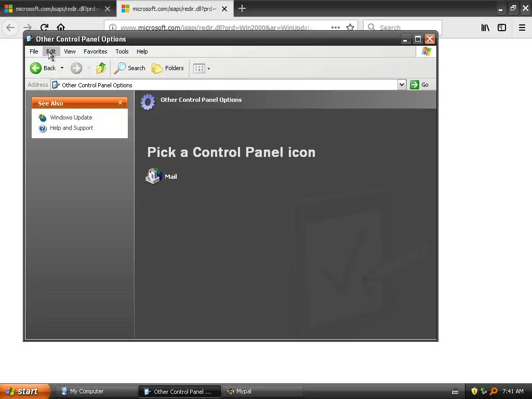Image resolution: width=532 pixels, height=399 pixels.
Task: Click the orange magnifier tray icon
Action: [494, 391]
